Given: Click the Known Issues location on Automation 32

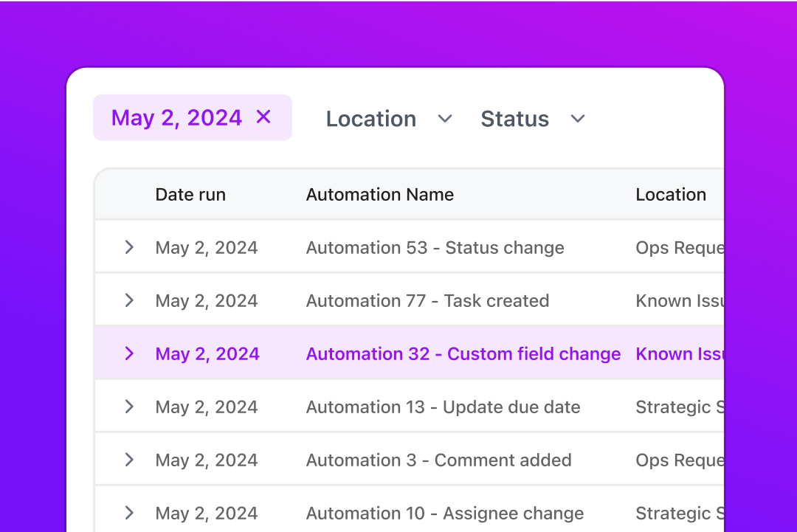Looking at the screenshot, I should pos(680,353).
